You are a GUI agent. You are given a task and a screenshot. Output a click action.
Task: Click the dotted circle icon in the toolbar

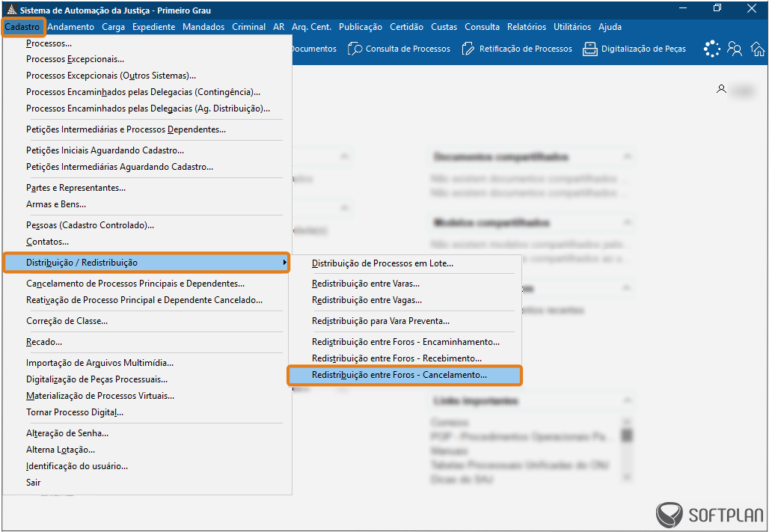click(x=711, y=49)
